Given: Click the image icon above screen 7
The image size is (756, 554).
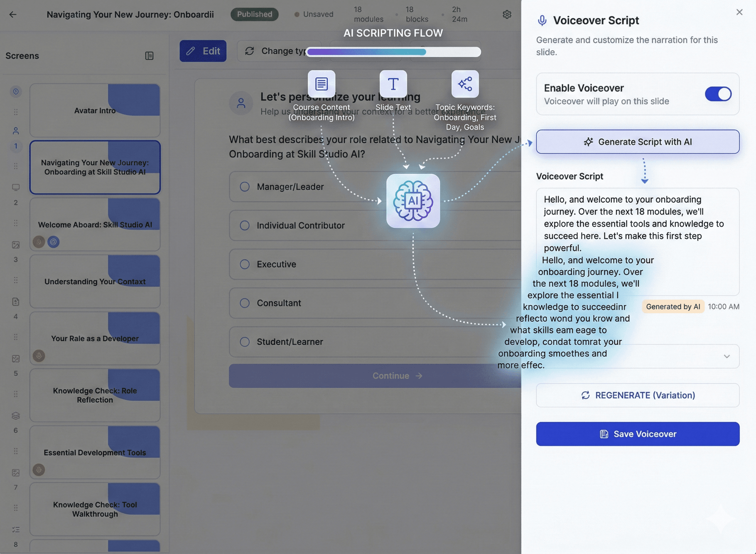Looking at the screenshot, I should [16, 473].
